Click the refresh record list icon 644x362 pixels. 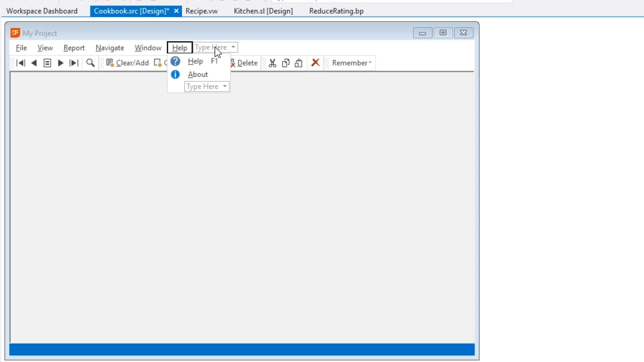coord(47,63)
